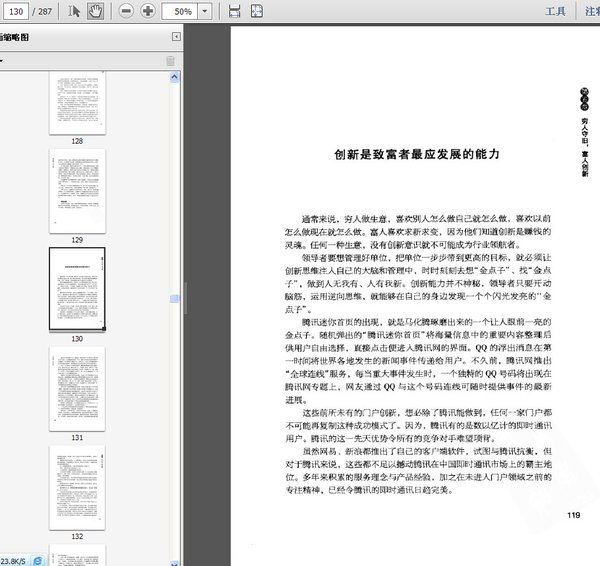Screen dimensions: 600x566
Task: Open the zoom level dropdown arrow
Action: 205,11
